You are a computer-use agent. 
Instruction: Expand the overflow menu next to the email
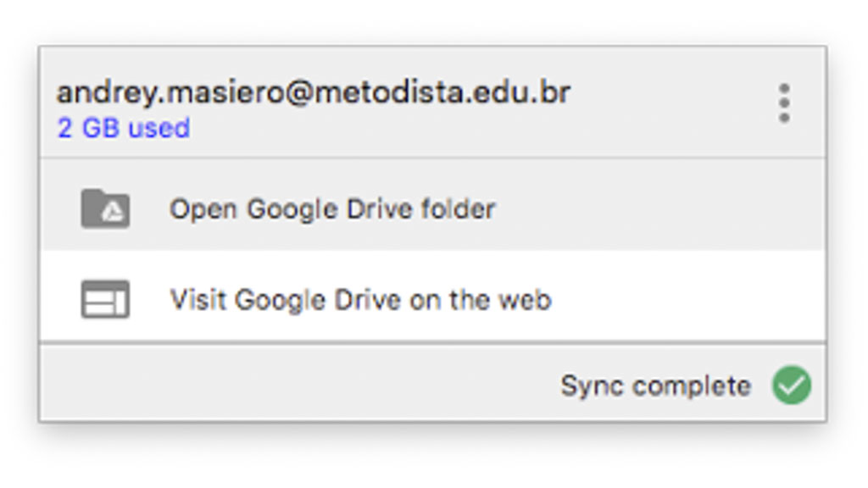[x=784, y=103]
